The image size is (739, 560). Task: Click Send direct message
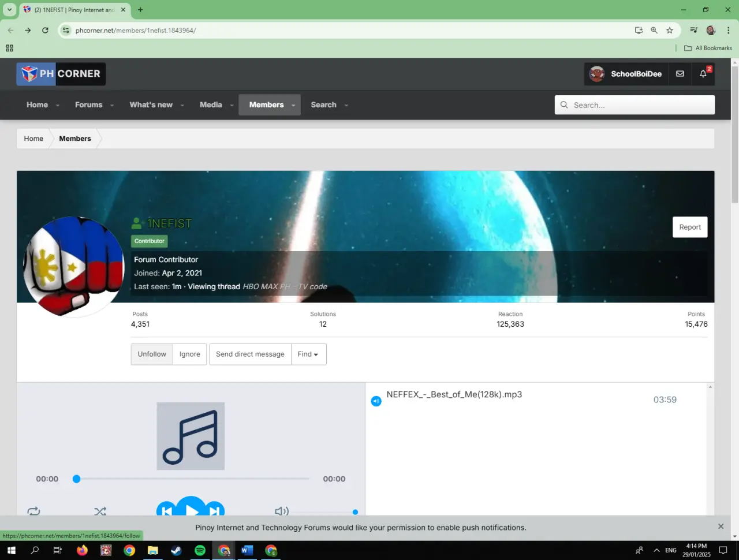(250, 354)
